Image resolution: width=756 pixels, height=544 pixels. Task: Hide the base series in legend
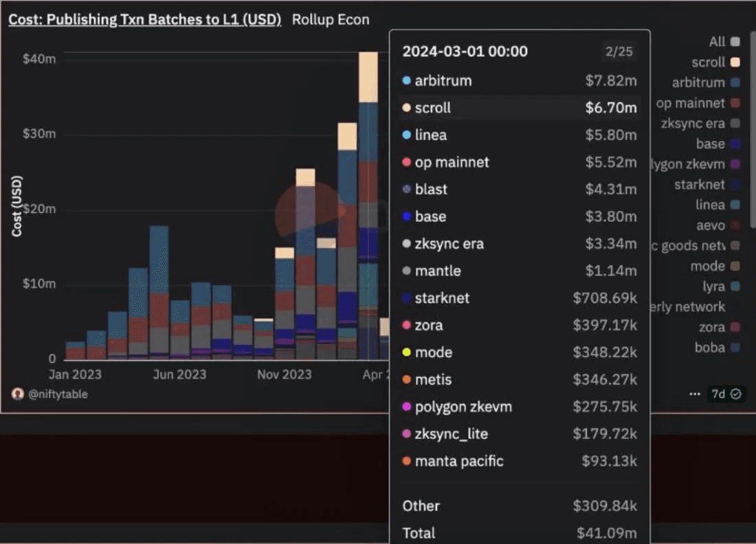tap(709, 144)
